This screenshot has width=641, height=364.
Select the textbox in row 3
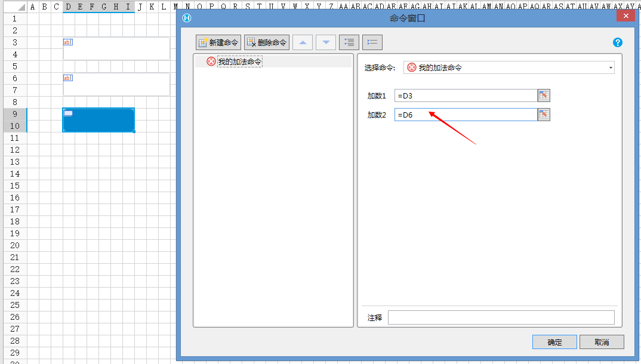pyautogui.click(x=116, y=48)
